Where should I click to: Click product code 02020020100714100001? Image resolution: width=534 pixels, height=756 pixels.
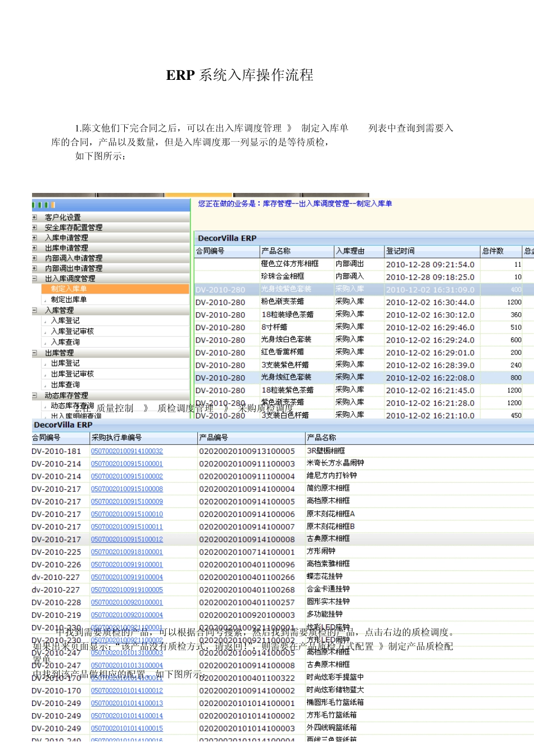pyautogui.click(x=247, y=552)
